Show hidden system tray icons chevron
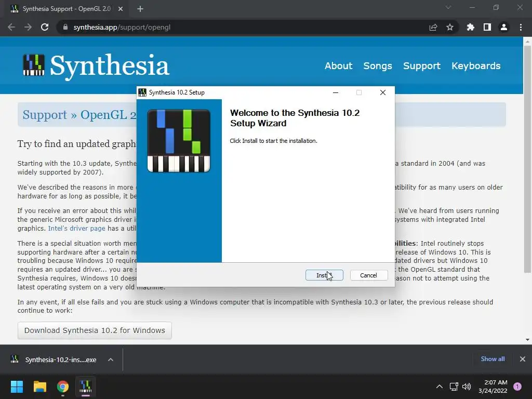 pos(440,387)
